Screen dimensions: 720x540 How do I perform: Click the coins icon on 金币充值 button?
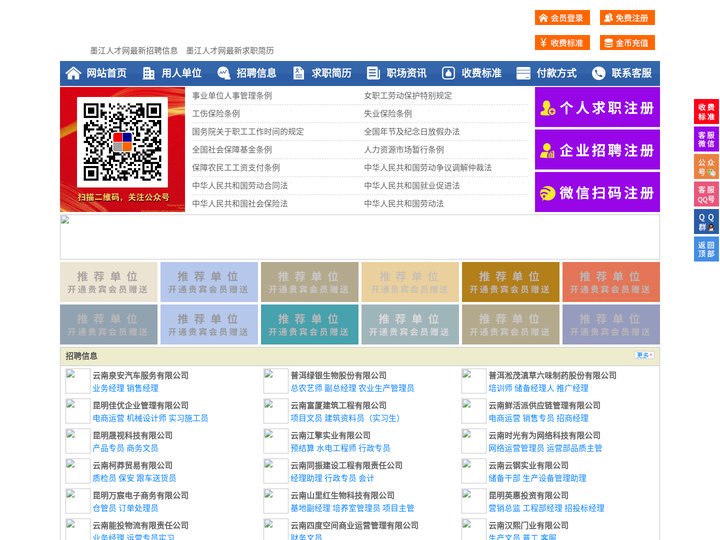click(608, 43)
